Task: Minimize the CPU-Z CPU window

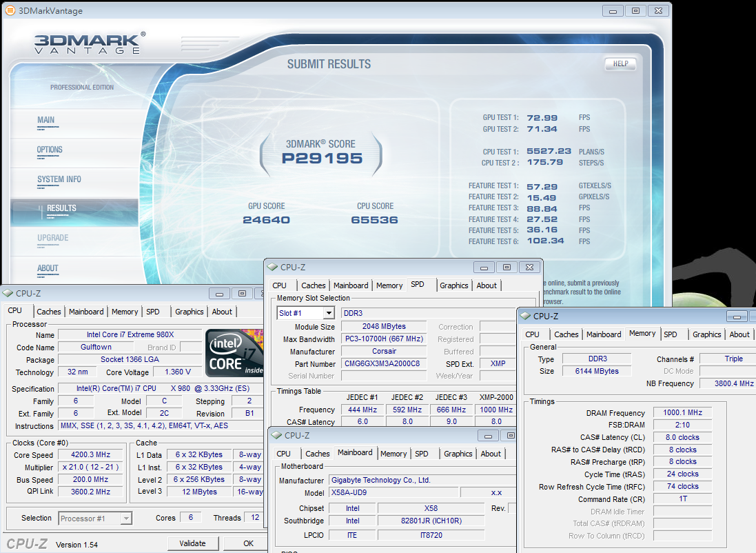Action: [x=219, y=293]
